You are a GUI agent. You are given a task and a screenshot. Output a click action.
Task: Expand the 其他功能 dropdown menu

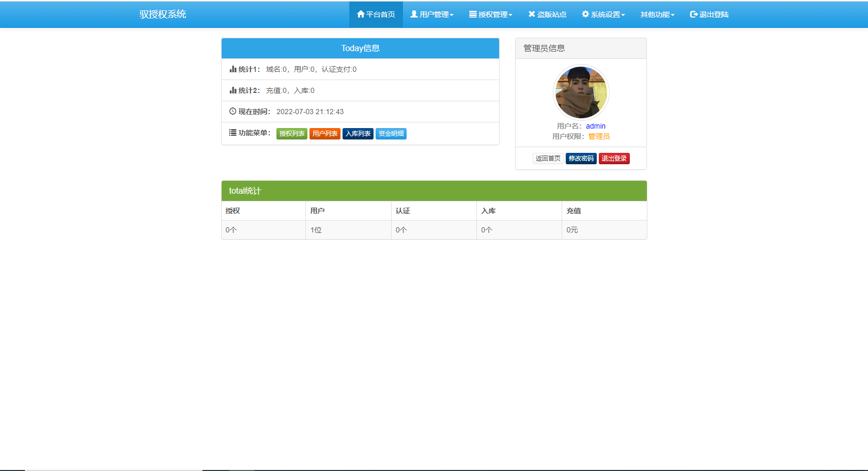pos(657,14)
